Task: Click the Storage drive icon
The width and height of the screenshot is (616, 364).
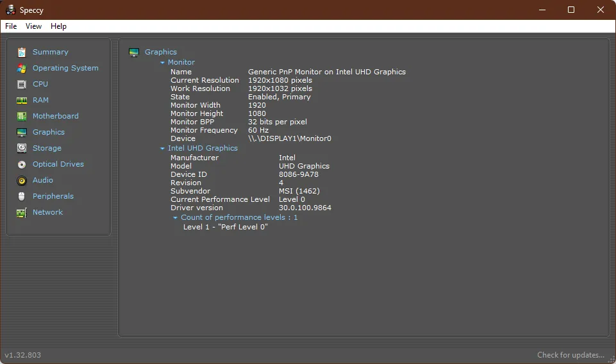Action: point(22,149)
